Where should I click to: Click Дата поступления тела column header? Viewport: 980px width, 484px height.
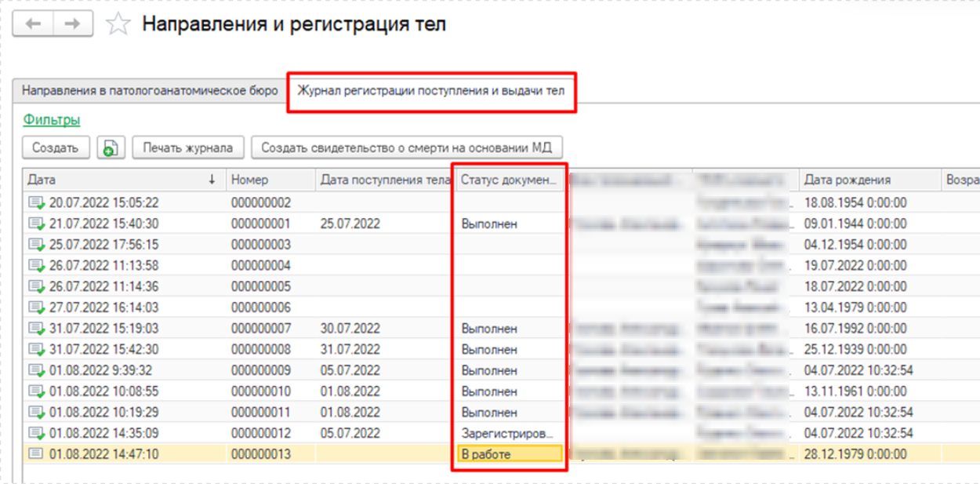click(383, 180)
